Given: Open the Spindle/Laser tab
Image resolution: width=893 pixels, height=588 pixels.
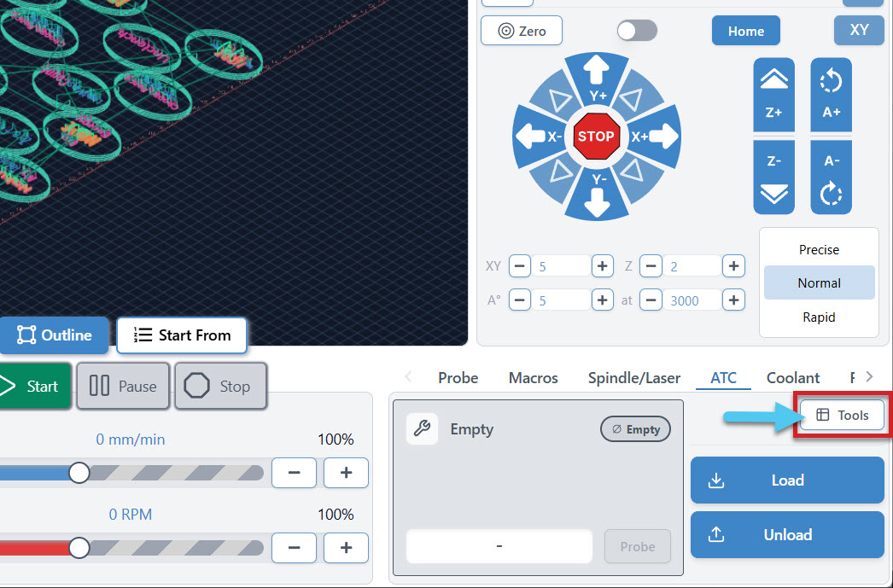Looking at the screenshot, I should [x=633, y=378].
